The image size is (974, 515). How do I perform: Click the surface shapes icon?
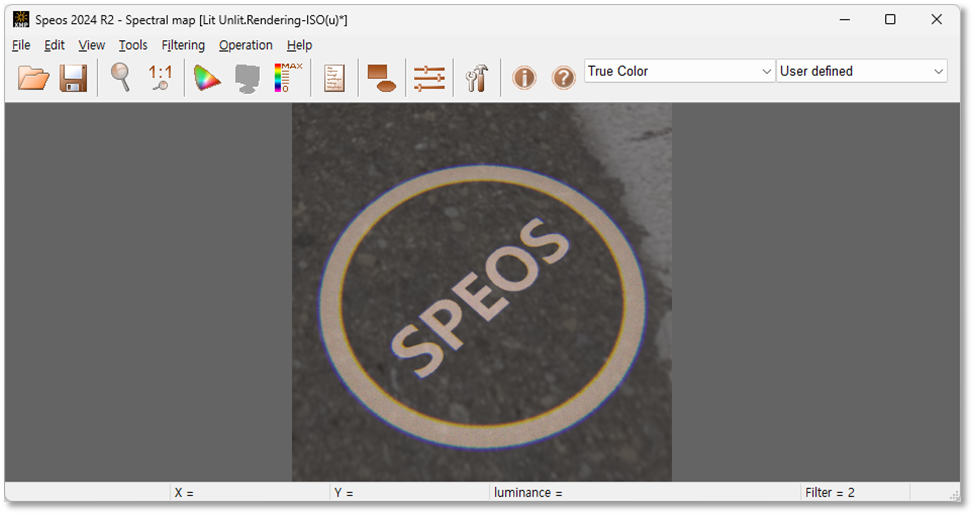pyautogui.click(x=382, y=78)
